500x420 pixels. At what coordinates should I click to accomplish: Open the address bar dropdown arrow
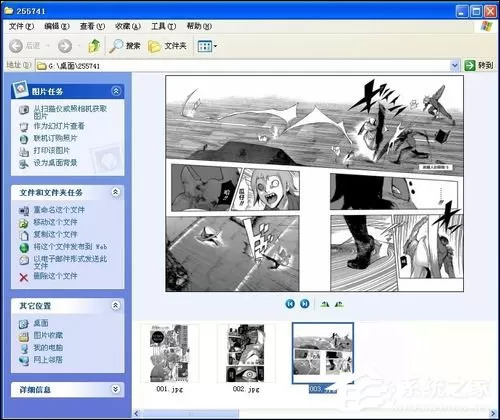[455, 65]
